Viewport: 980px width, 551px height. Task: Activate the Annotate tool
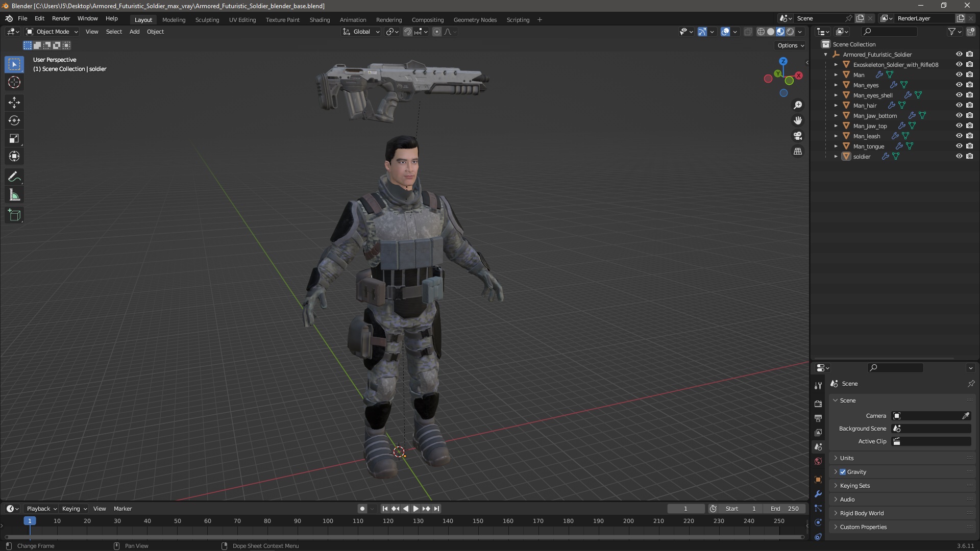tap(14, 177)
